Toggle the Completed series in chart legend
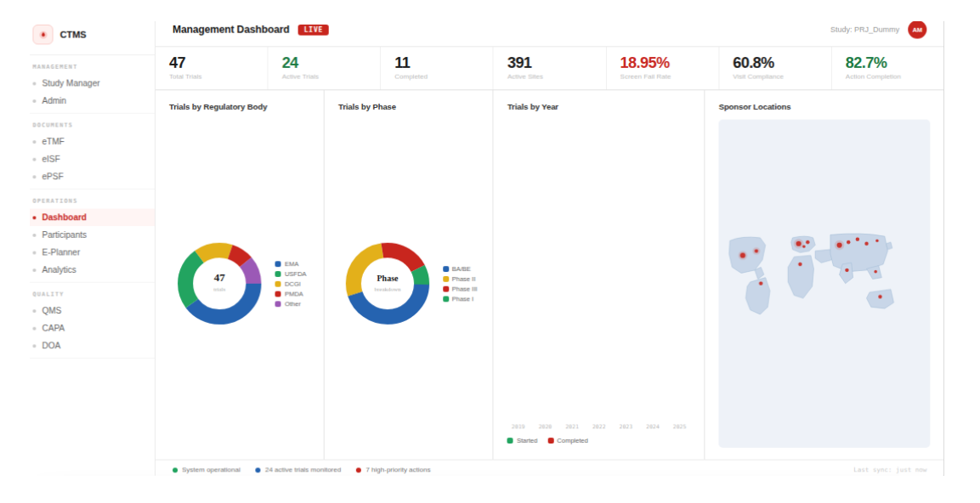 (x=568, y=441)
